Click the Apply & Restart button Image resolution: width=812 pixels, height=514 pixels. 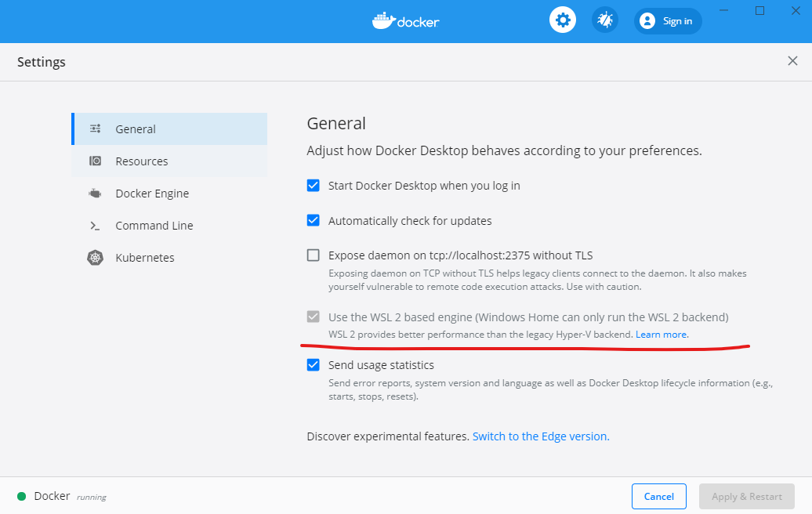746,497
